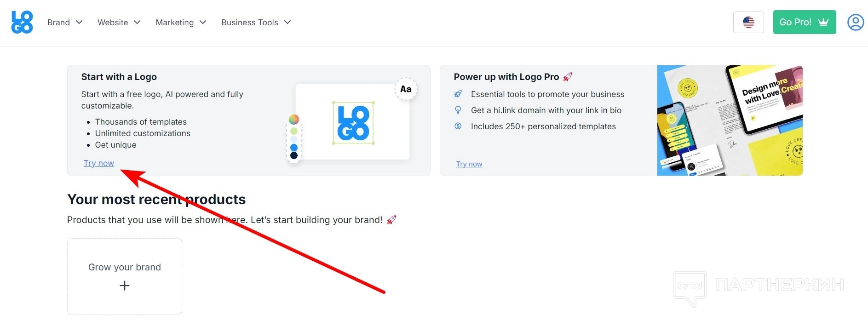Click Essential tools to promote your business
The height and width of the screenshot is (332, 868).
(548, 94)
